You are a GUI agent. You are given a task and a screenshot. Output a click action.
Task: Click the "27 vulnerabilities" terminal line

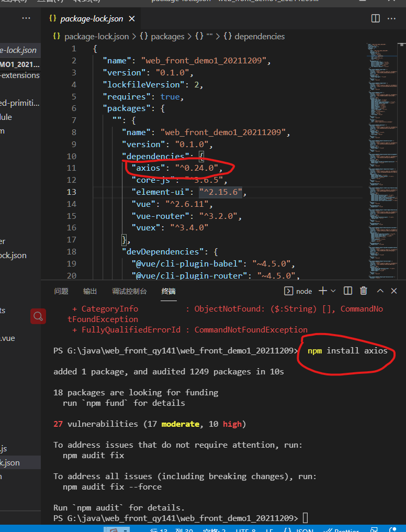pyautogui.click(x=150, y=424)
